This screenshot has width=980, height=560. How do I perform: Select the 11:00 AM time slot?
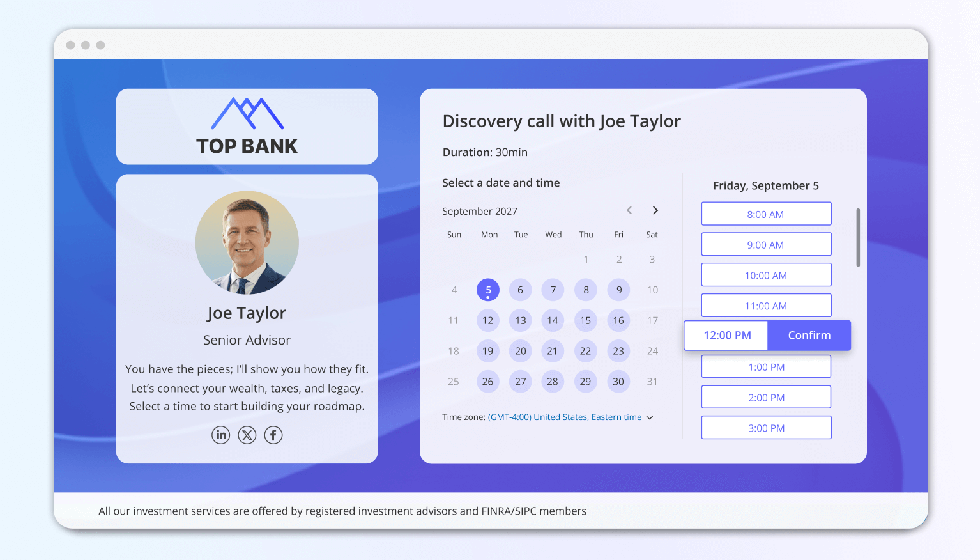coord(766,305)
